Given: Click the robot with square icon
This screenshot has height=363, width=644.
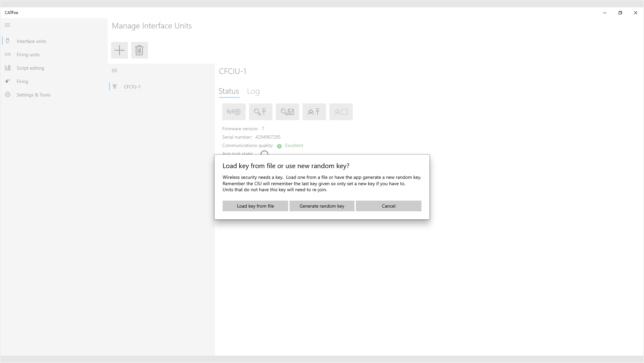Looking at the screenshot, I should pyautogui.click(x=341, y=112).
